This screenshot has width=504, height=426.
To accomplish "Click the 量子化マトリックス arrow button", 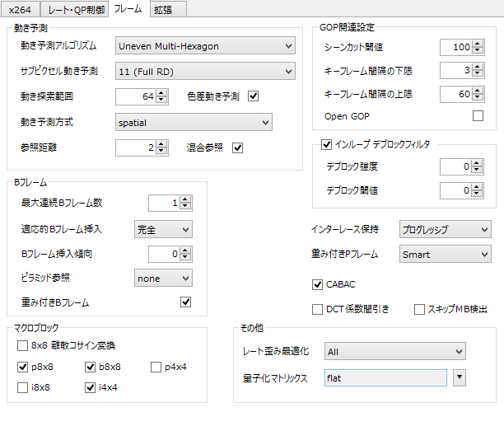I will [460, 377].
